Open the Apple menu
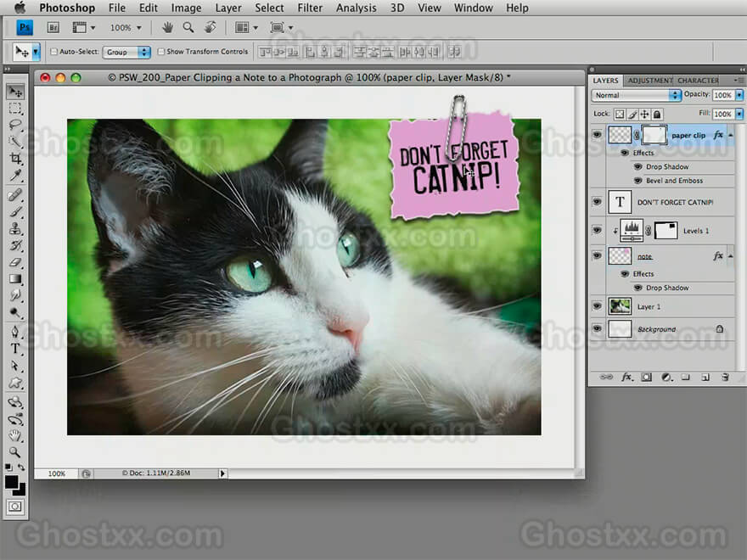Screen dimensions: 747x560 tap(20, 8)
